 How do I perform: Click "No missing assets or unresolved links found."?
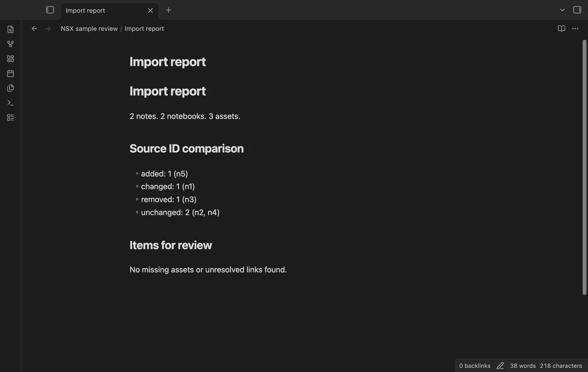tap(208, 270)
